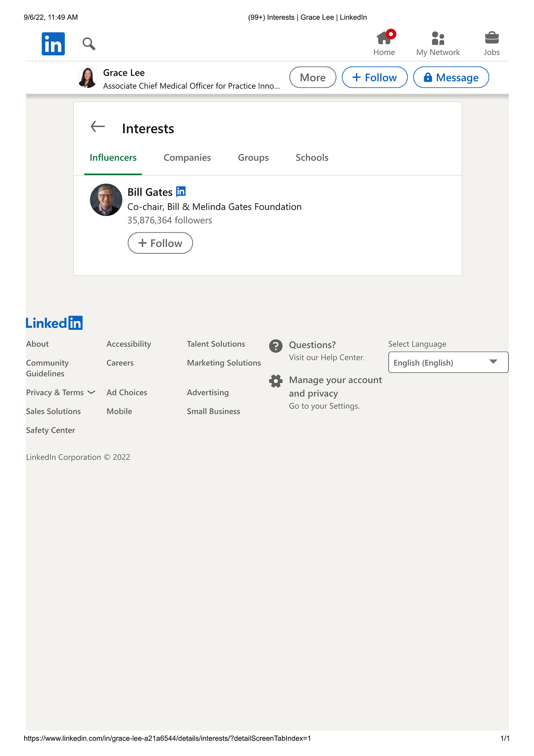This screenshot has height=756, width=534.
Task: Switch to the Groups tab
Action: 253,158
